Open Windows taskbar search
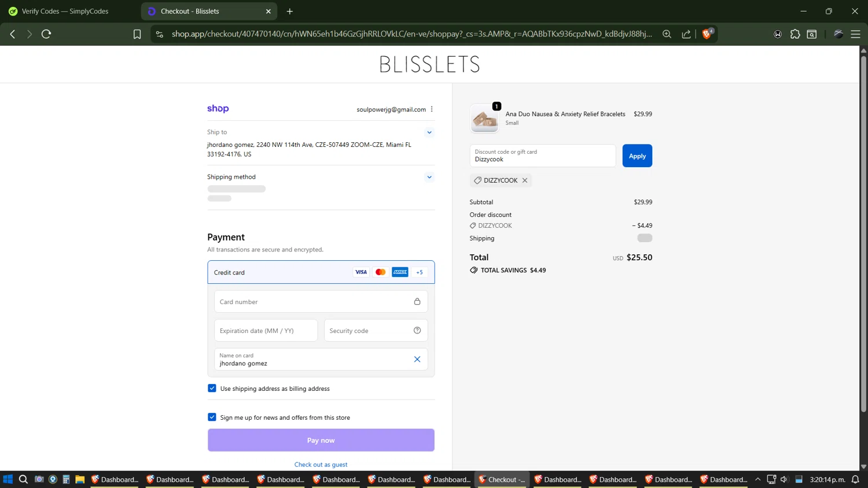This screenshot has height=488, width=868. click(x=23, y=479)
